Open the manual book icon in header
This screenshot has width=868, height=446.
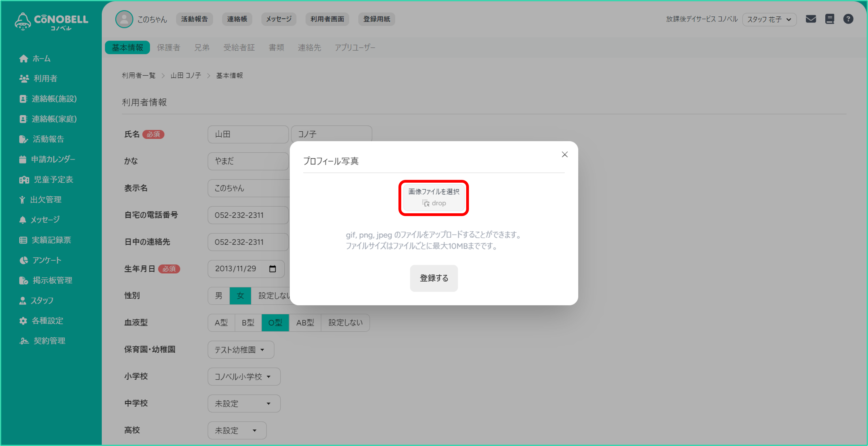point(830,19)
